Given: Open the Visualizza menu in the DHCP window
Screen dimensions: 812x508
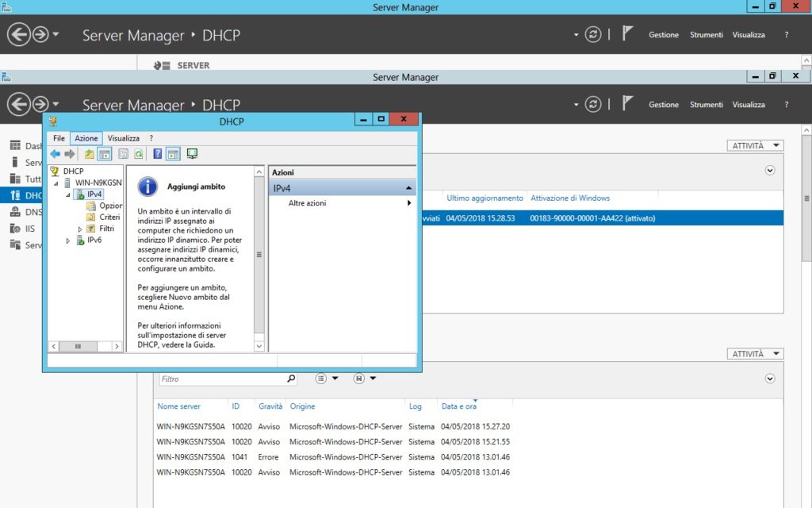Looking at the screenshot, I should click(x=123, y=138).
